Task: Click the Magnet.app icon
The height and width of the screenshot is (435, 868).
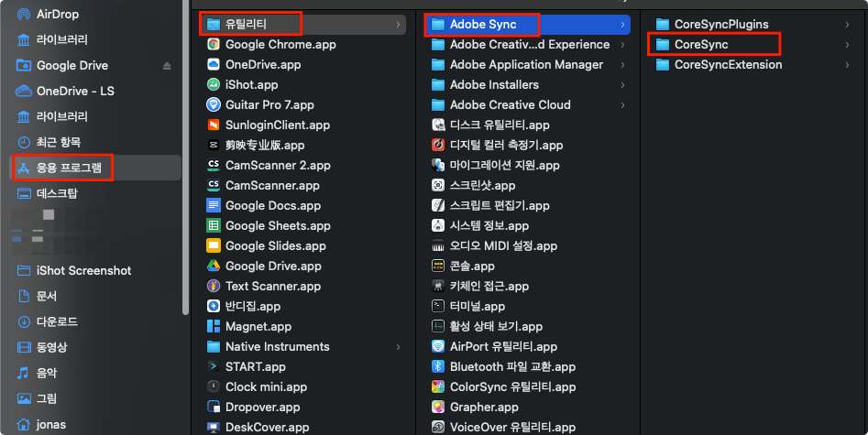Action: point(214,326)
